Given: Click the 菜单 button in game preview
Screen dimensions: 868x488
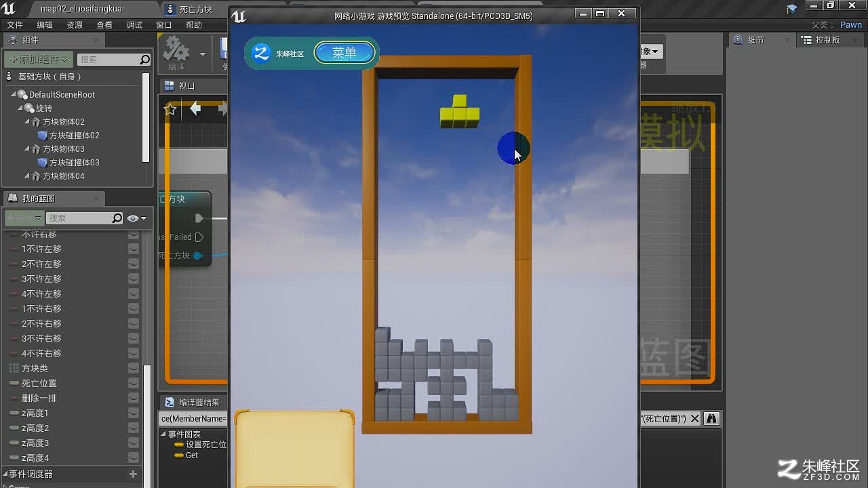Looking at the screenshot, I should (344, 53).
